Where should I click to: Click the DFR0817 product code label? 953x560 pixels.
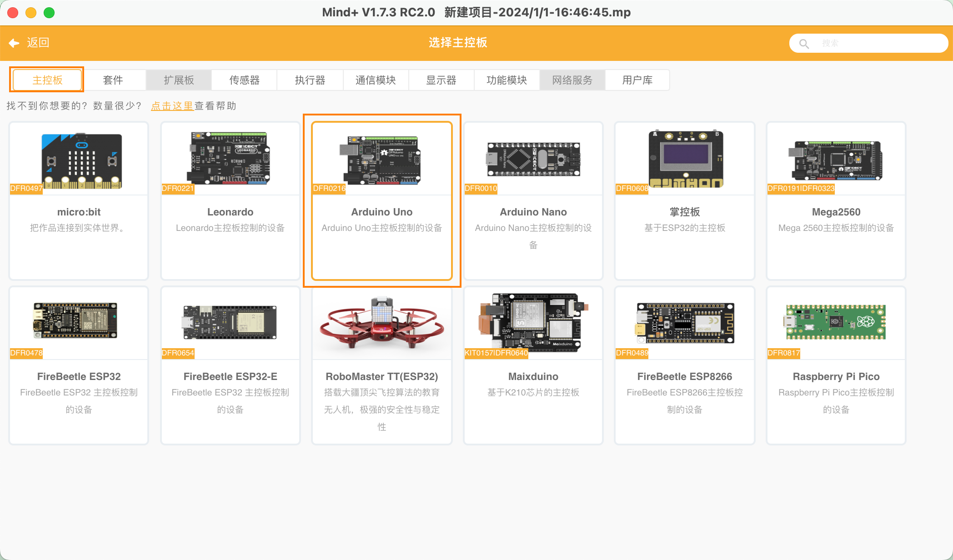(784, 353)
